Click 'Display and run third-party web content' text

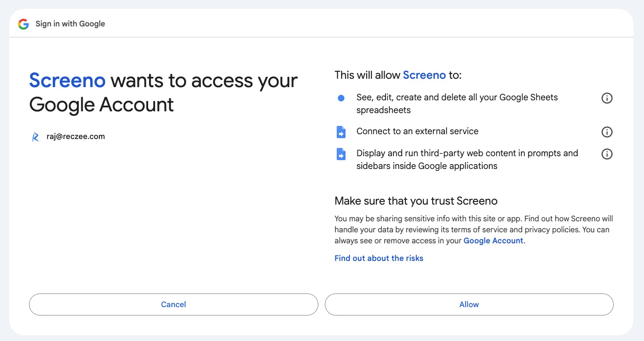pyautogui.click(x=467, y=160)
